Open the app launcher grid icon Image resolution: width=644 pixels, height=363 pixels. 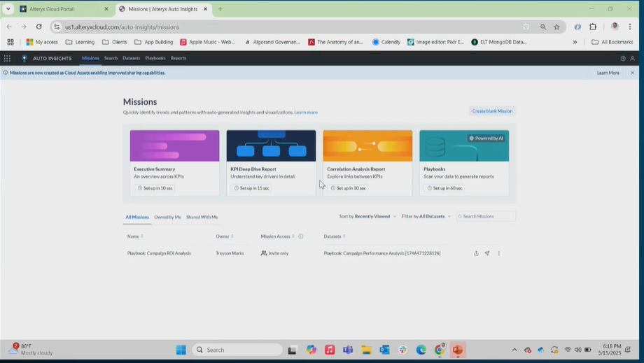tap(7, 58)
